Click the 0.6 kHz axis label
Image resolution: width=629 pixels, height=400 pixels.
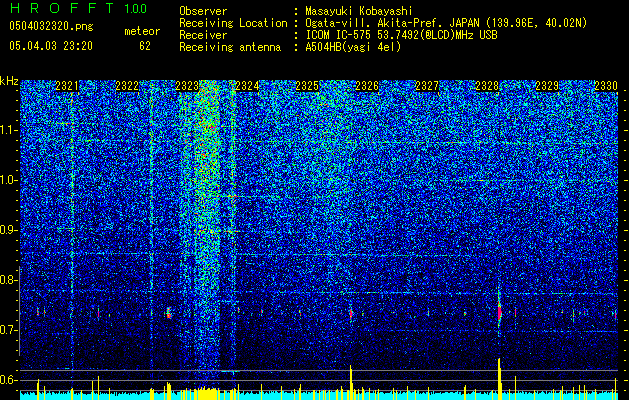8,380
